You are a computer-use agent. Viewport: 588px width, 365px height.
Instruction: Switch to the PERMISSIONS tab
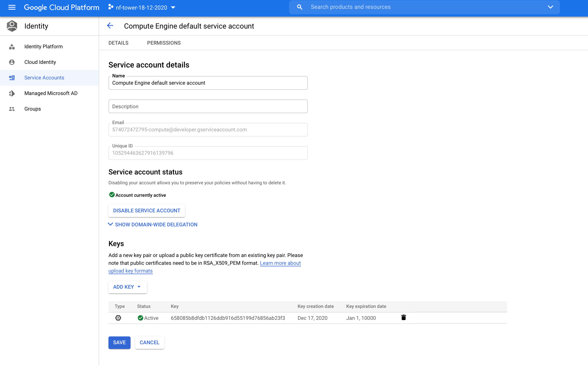[164, 43]
